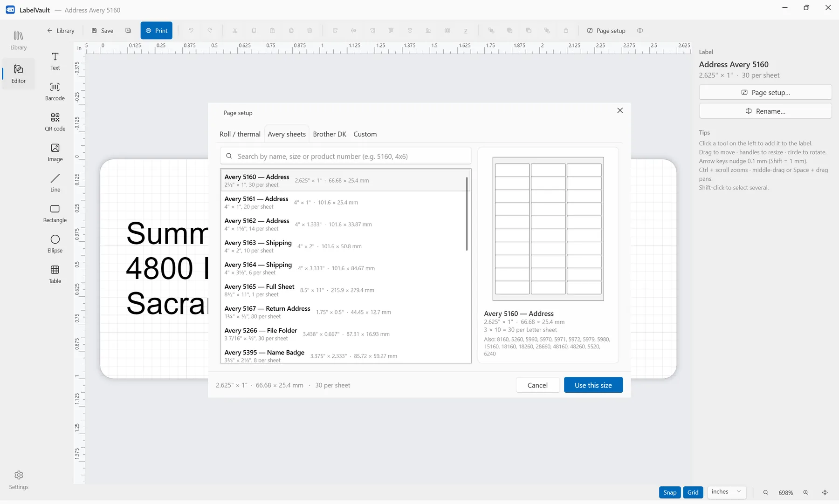839x504 pixels.
Task: Click the Print button
Action: point(157,31)
